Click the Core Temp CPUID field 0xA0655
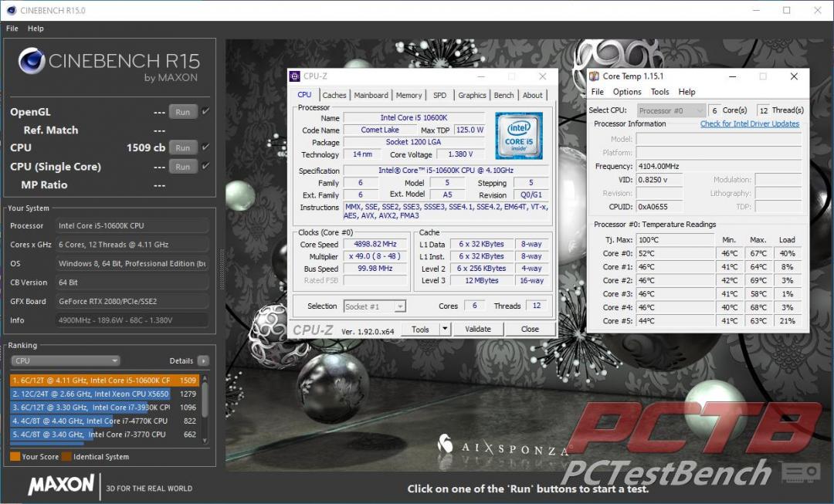Viewport: 834px width, 504px height. [659, 207]
